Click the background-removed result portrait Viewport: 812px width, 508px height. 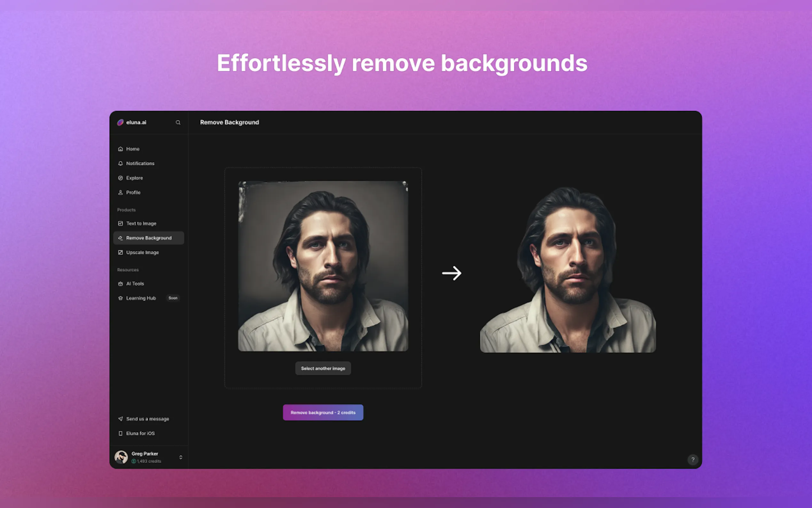[568, 270]
